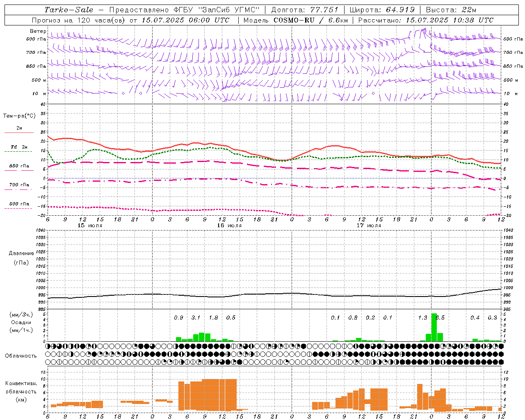Viewport: 525px width, 420px height.
Task: Click the Облачность panel label
Action: click(21, 356)
